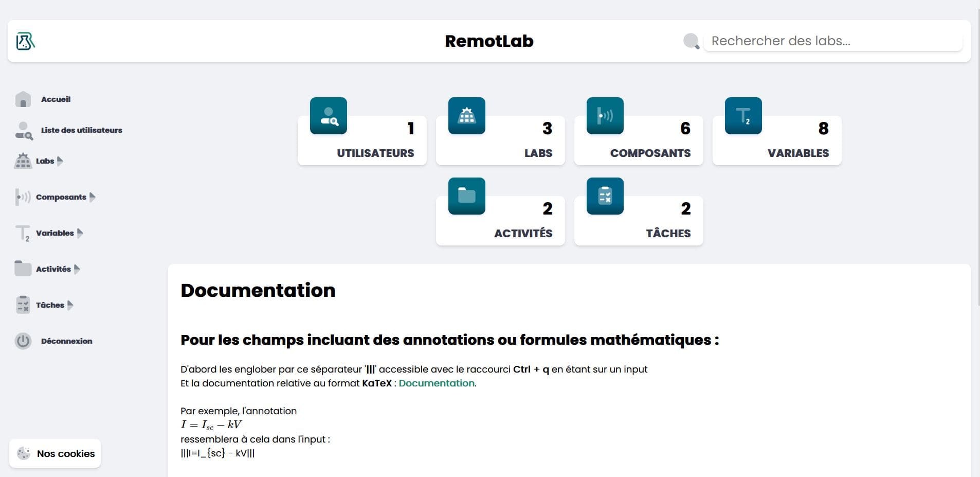The width and height of the screenshot is (980, 477).
Task: Open Liste des utilisateurs from the sidebar
Action: pyautogui.click(x=81, y=130)
